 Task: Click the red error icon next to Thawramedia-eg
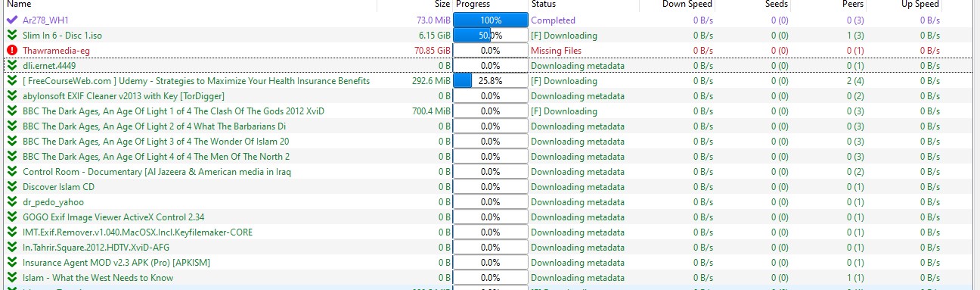(11, 50)
